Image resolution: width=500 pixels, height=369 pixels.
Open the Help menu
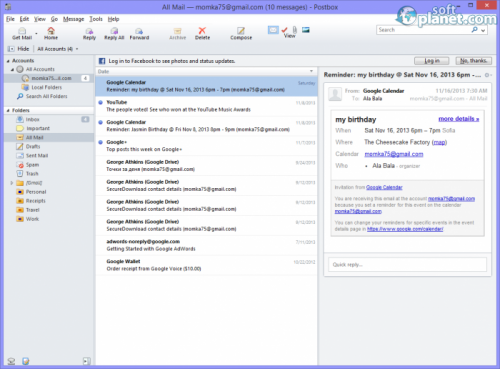click(x=113, y=19)
